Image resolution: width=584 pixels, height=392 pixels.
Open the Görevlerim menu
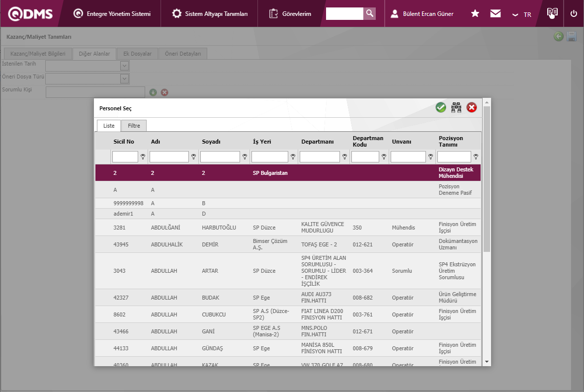[290, 14]
